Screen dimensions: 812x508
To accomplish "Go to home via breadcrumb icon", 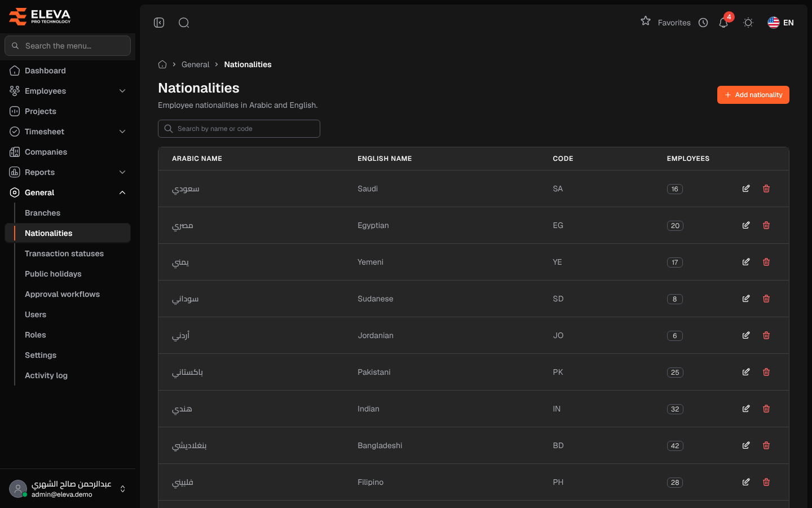I will click(x=162, y=64).
